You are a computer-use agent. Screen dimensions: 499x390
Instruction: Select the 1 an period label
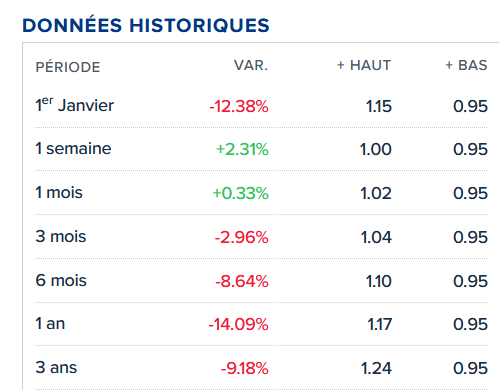click(x=50, y=324)
